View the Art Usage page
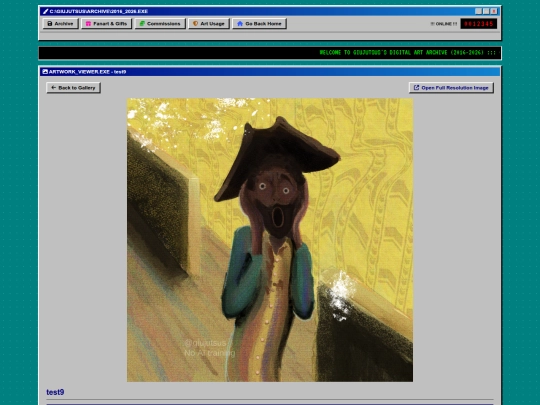The width and height of the screenshot is (540, 405). click(209, 23)
